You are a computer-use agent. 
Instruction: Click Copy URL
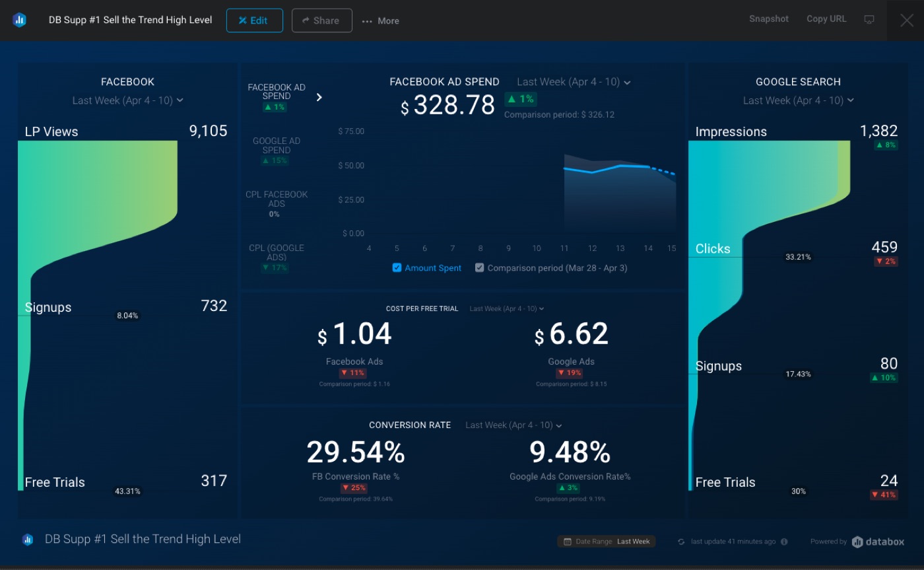(x=826, y=19)
